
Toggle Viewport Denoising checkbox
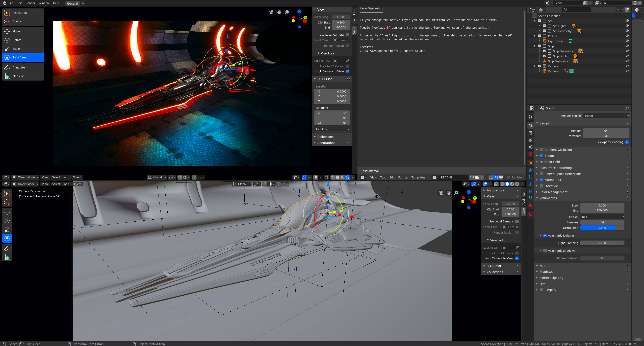click(x=627, y=142)
